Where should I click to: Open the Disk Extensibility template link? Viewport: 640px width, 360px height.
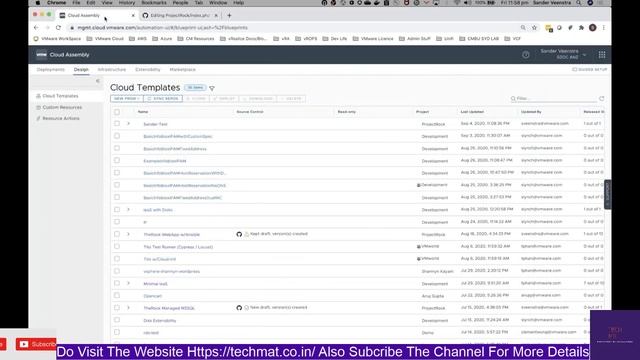click(160, 321)
